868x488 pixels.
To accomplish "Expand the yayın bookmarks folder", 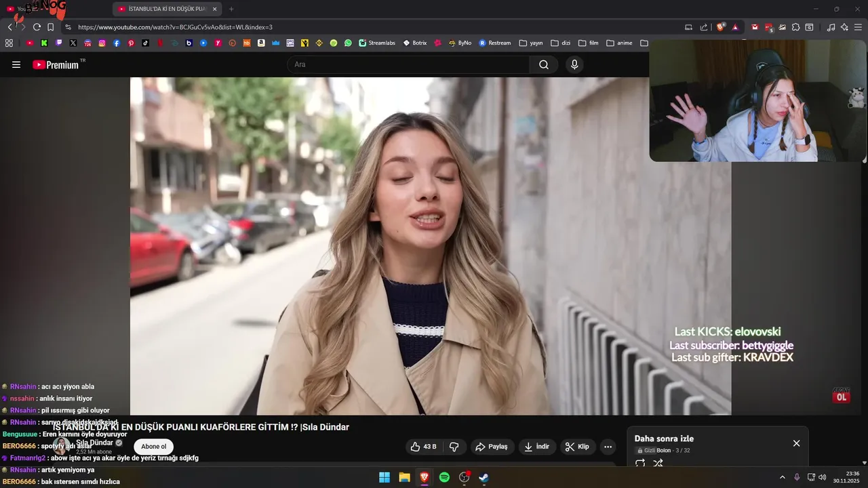I will tap(531, 43).
